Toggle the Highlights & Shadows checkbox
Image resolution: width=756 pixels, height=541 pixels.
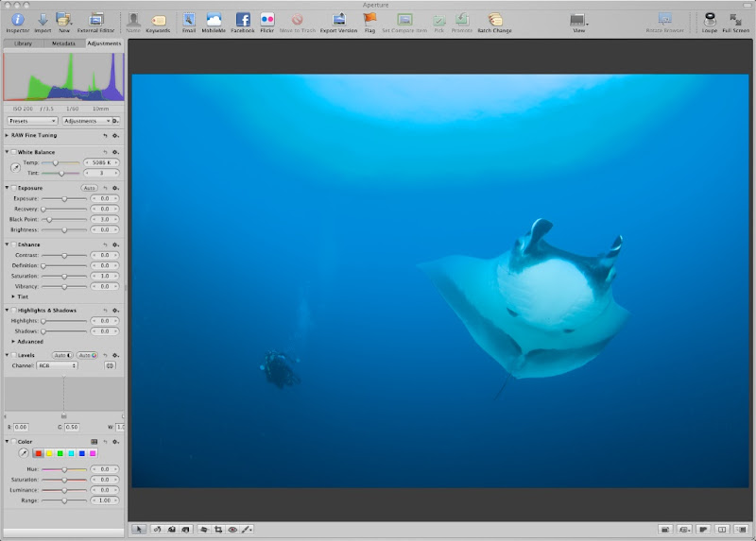14,310
